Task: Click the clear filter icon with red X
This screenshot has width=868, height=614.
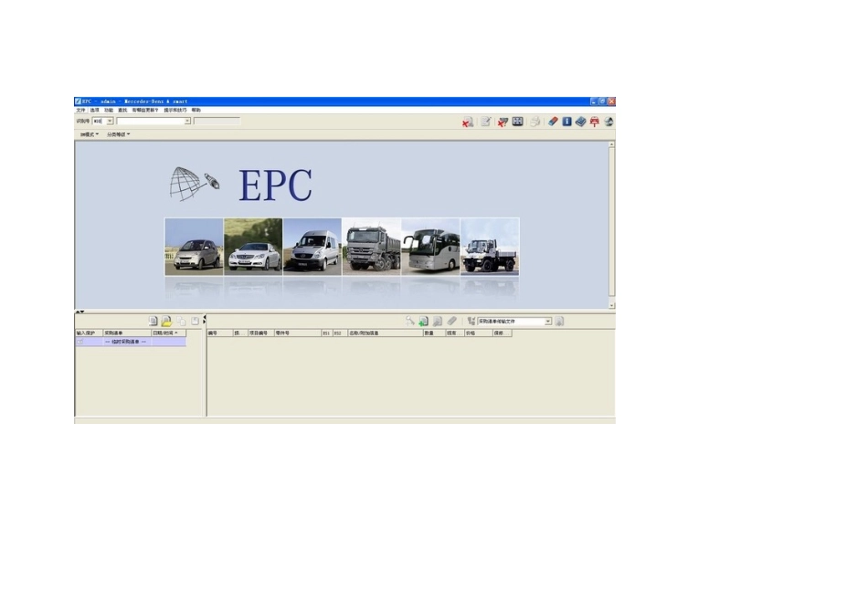Action: pos(503,122)
